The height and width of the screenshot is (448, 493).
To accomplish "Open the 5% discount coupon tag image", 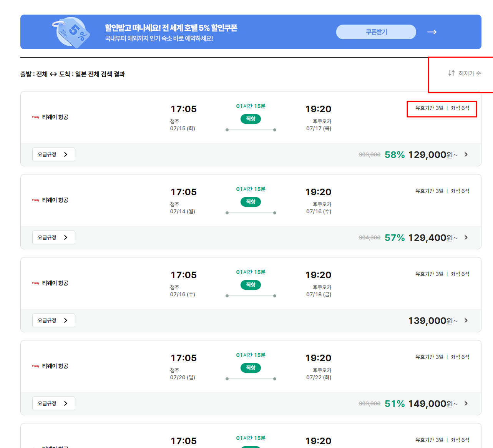I will tap(71, 32).
